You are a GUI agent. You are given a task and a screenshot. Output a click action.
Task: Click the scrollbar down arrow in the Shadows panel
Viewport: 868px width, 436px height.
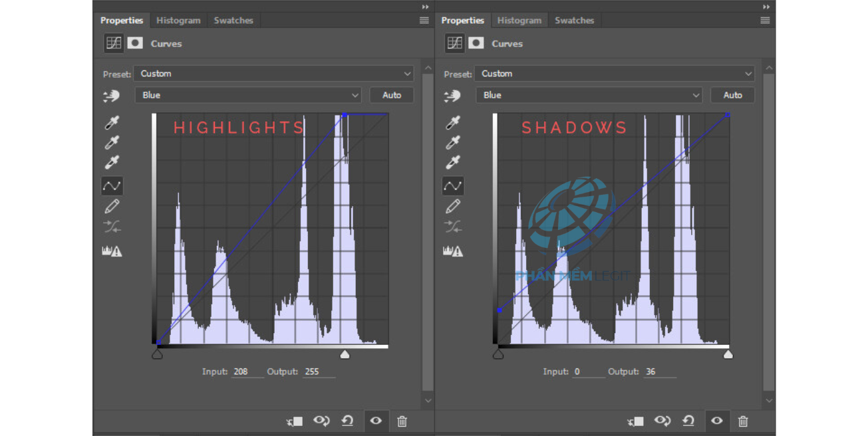[x=769, y=401]
